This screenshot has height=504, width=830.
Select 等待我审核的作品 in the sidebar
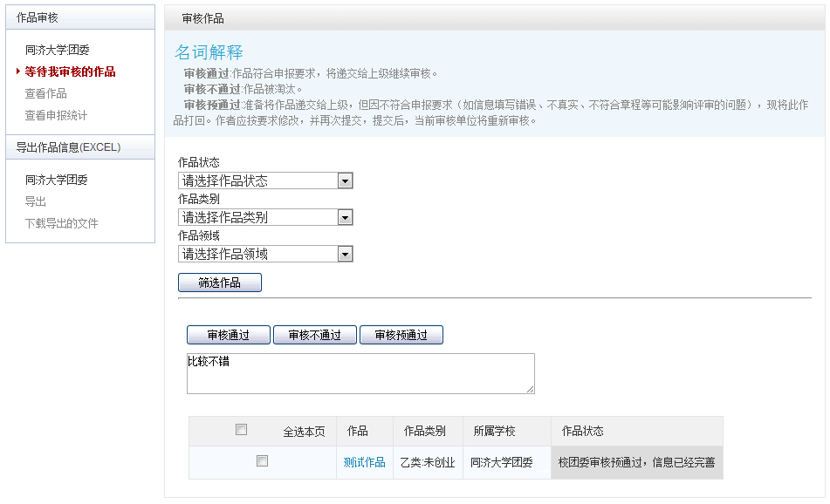[70, 72]
